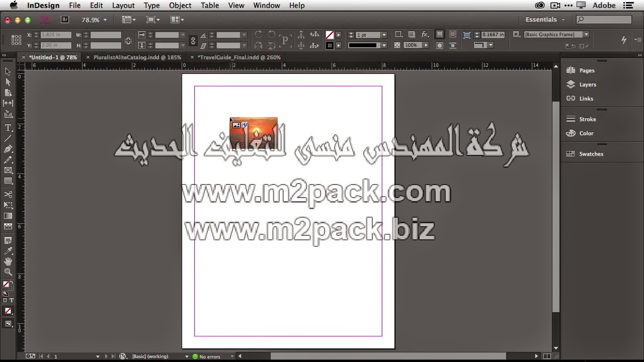Select the Gradient Feather tool
This screenshot has width=644, height=362.
coord(8,226)
